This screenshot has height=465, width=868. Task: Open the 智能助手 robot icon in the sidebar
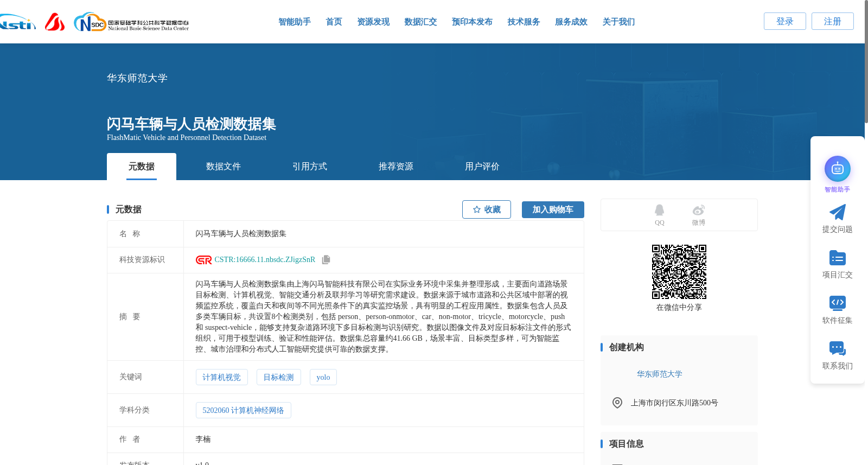(x=837, y=169)
